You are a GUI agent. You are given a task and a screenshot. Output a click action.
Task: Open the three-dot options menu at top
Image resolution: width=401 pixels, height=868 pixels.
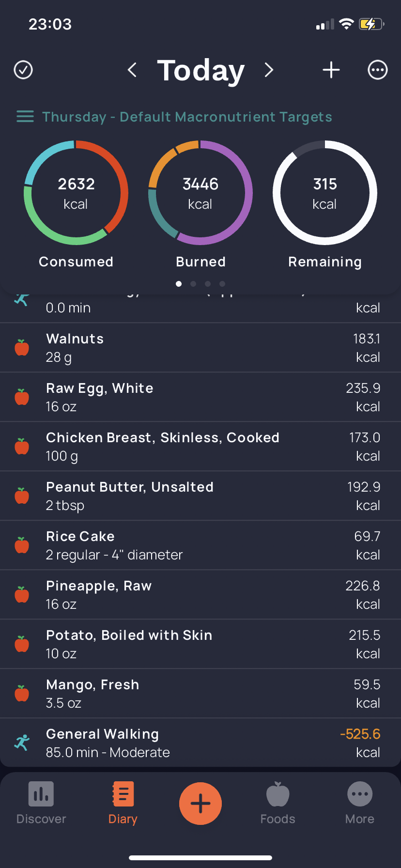point(378,70)
